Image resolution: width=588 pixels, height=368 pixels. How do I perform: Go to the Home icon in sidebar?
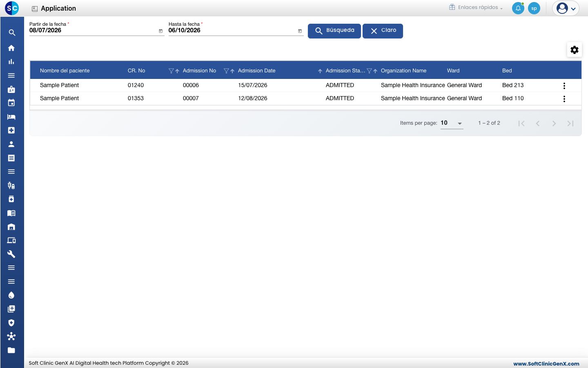pyautogui.click(x=11, y=48)
